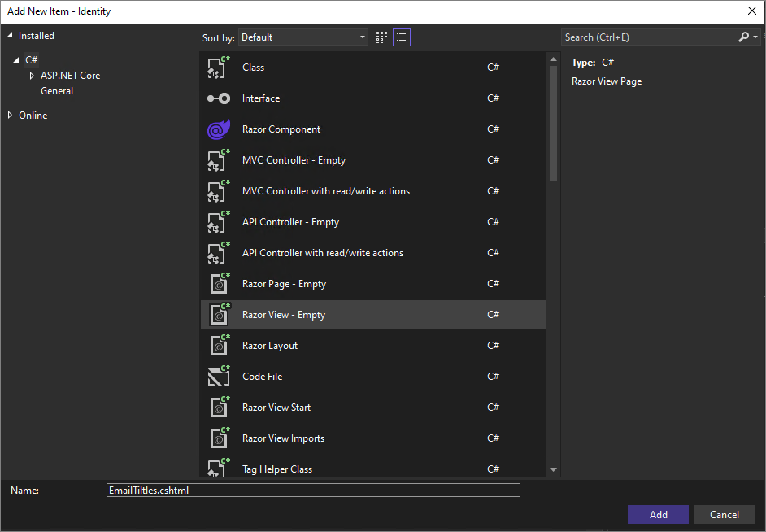Click the Class template icon
The width and height of the screenshot is (766, 532).
coord(219,68)
